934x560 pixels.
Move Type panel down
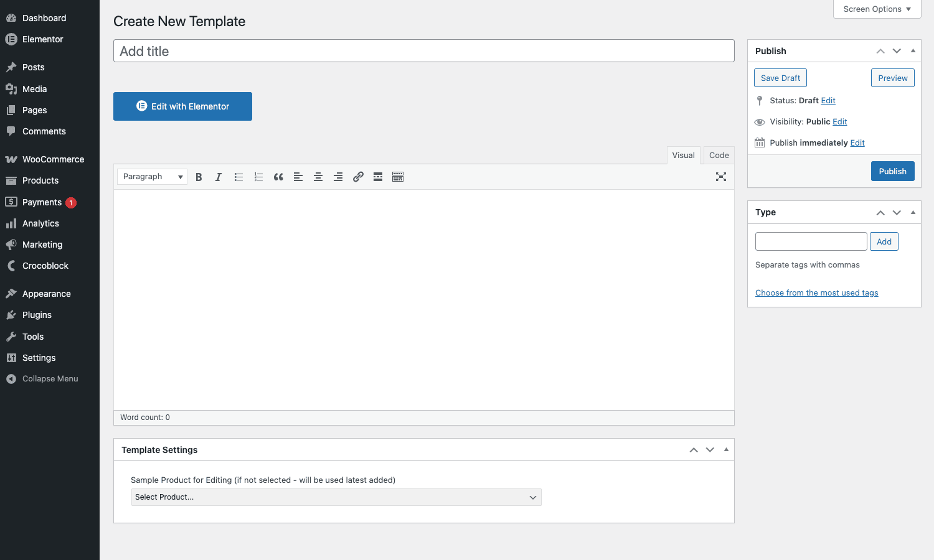897,212
